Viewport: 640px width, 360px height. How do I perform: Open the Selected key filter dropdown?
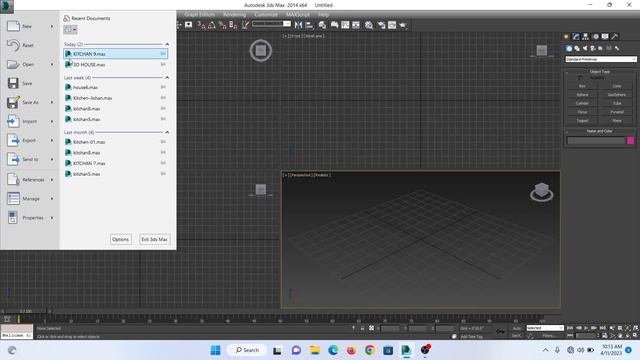(544, 328)
